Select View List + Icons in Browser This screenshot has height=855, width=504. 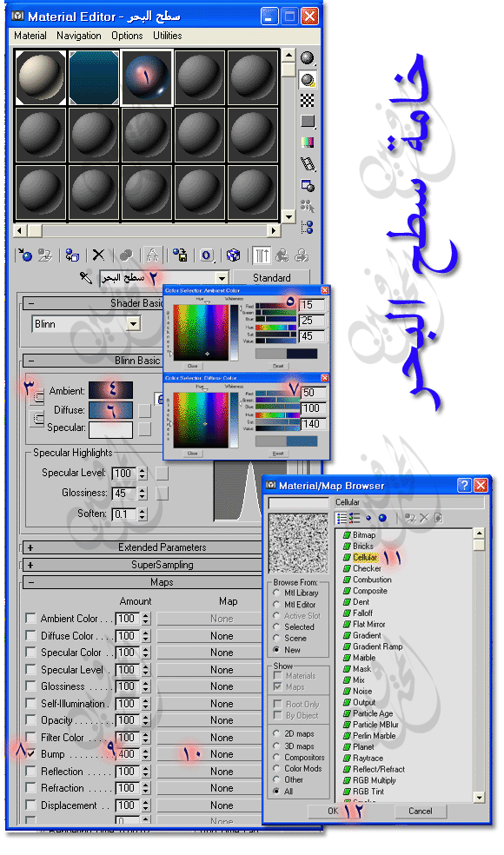point(355,518)
